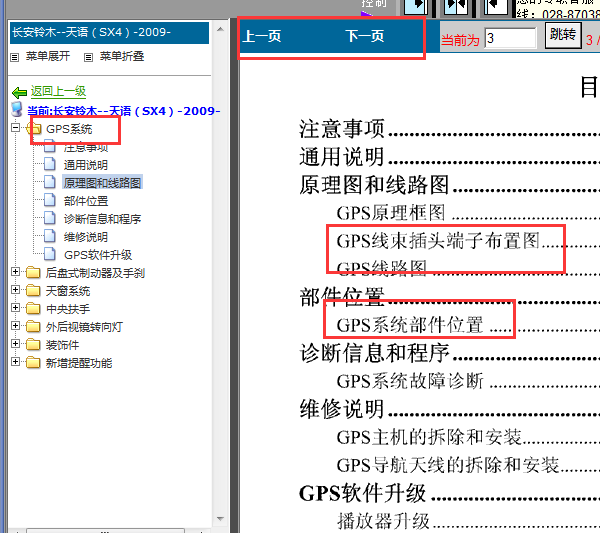
Task: Click GPS原理框图 in the document contents
Action: 391,213
